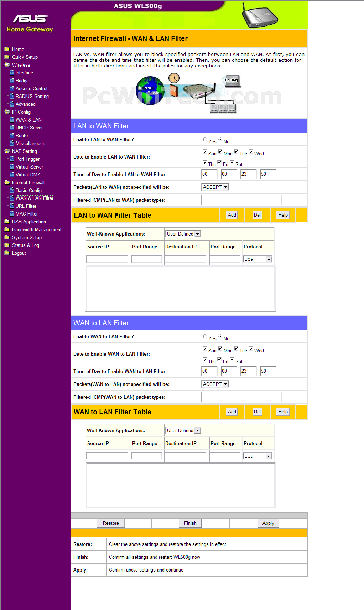The image size is (364, 610).
Task: Click the page icon beside URL Filter
Action: 12,206
